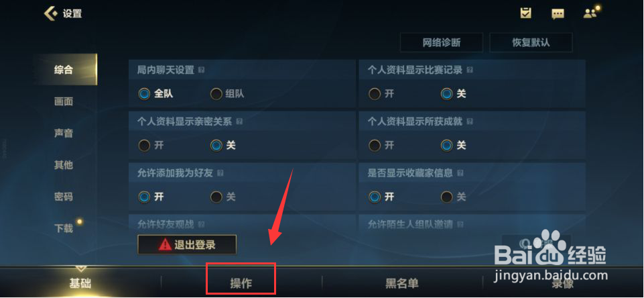Click help icon beside 是否显示收藏家信息
Image resolution: width=644 pixels, height=298 pixels.
click(x=460, y=173)
